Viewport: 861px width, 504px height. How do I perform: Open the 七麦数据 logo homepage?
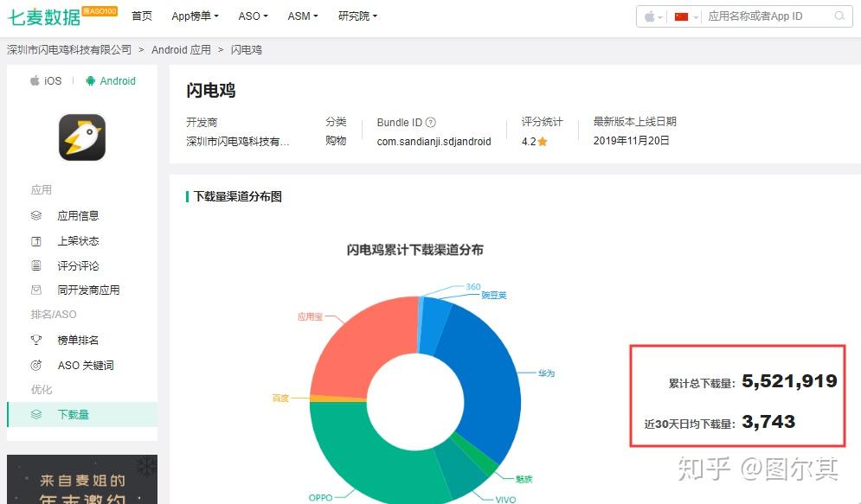point(44,16)
